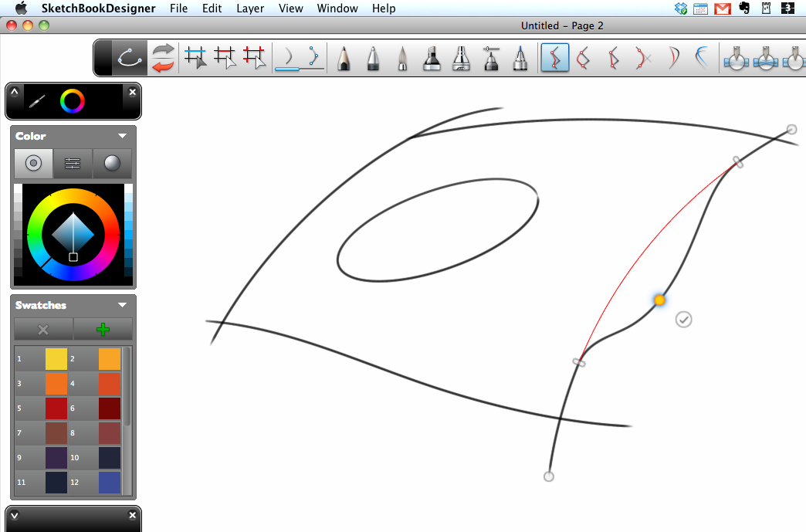Open the Window menu

tap(337, 8)
